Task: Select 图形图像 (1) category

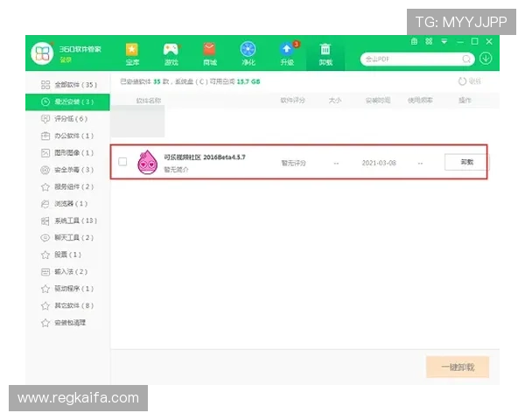Action: [67, 153]
